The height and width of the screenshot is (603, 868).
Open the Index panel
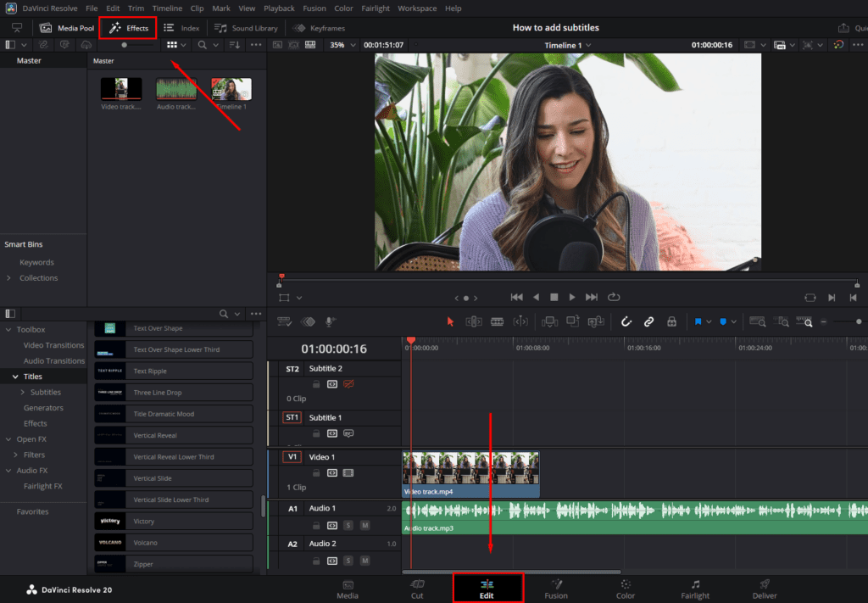click(x=181, y=27)
